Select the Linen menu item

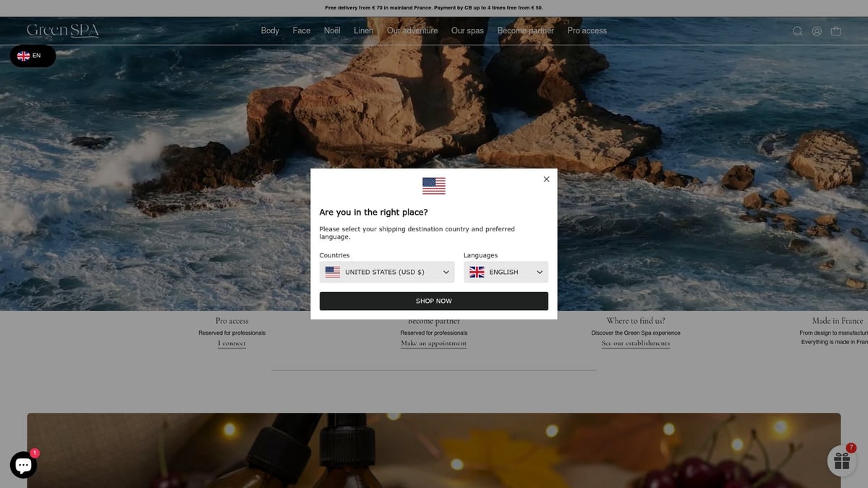[363, 30]
